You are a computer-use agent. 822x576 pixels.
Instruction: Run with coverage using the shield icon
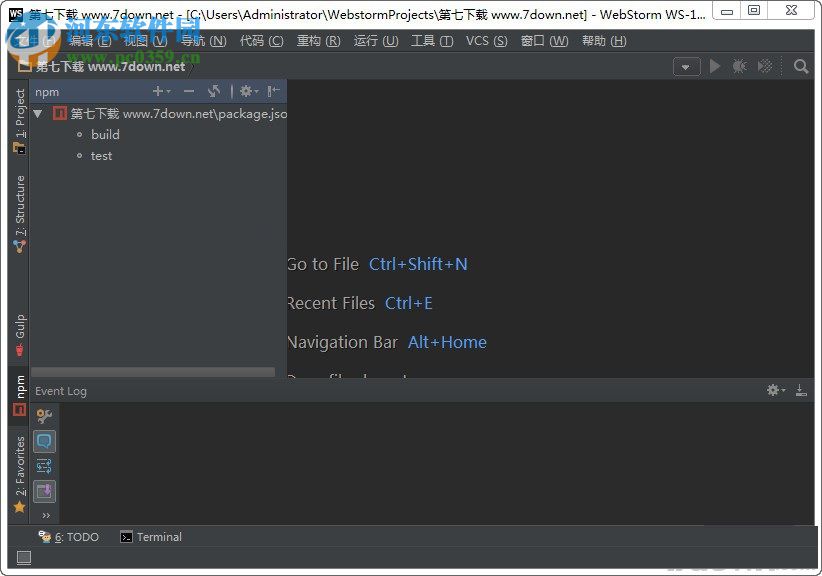[x=764, y=66]
